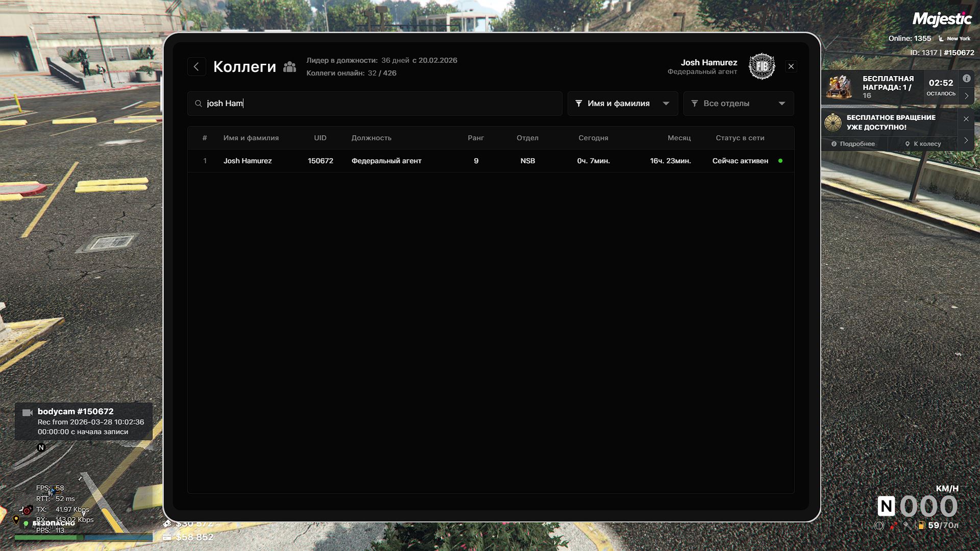Image resolution: width=980 pixels, height=551 pixels.
Task: Click the К колесу button
Action: [x=923, y=144]
